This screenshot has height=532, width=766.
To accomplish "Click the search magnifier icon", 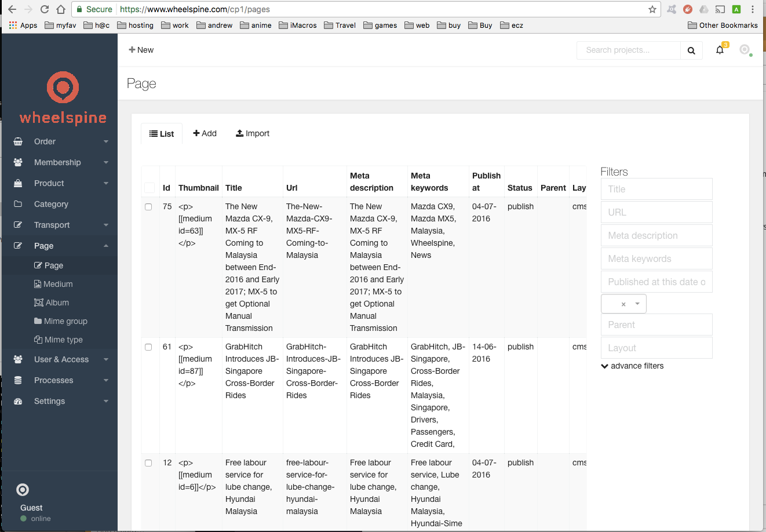I will [691, 50].
